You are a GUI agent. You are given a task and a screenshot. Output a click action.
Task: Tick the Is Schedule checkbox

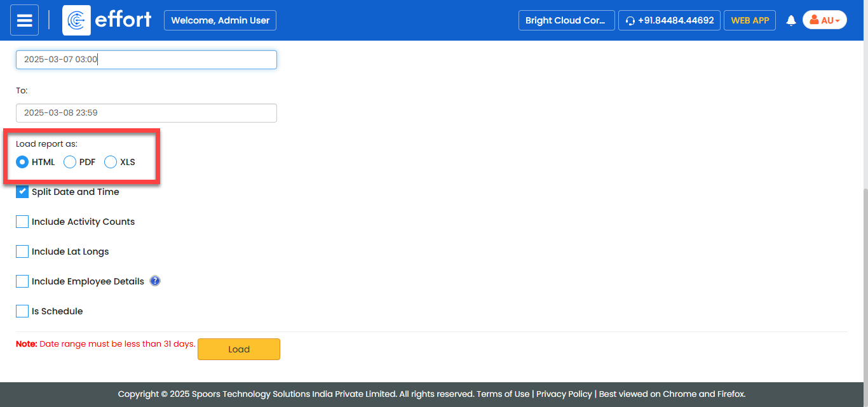click(22, 311)
